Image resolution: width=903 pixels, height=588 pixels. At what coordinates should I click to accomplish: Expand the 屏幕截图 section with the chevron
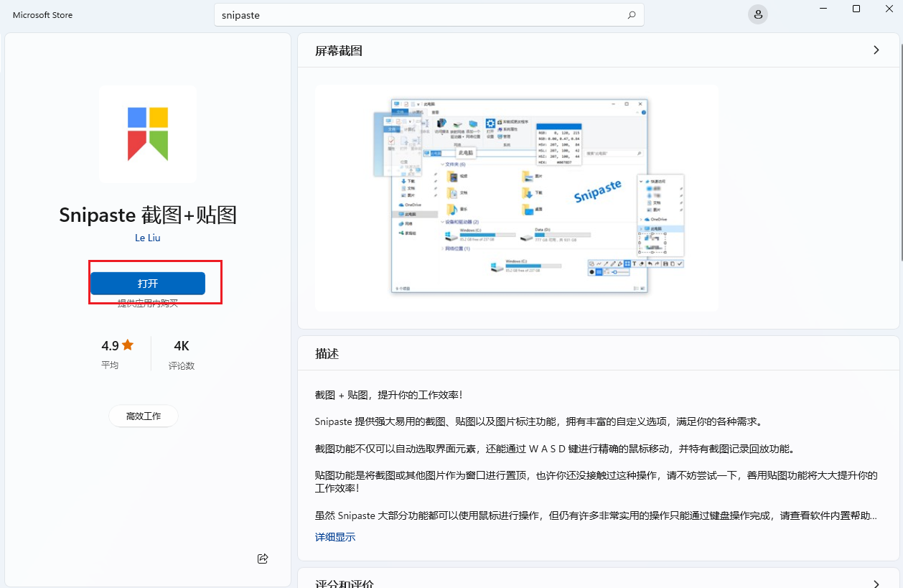(x=876, y=50)
